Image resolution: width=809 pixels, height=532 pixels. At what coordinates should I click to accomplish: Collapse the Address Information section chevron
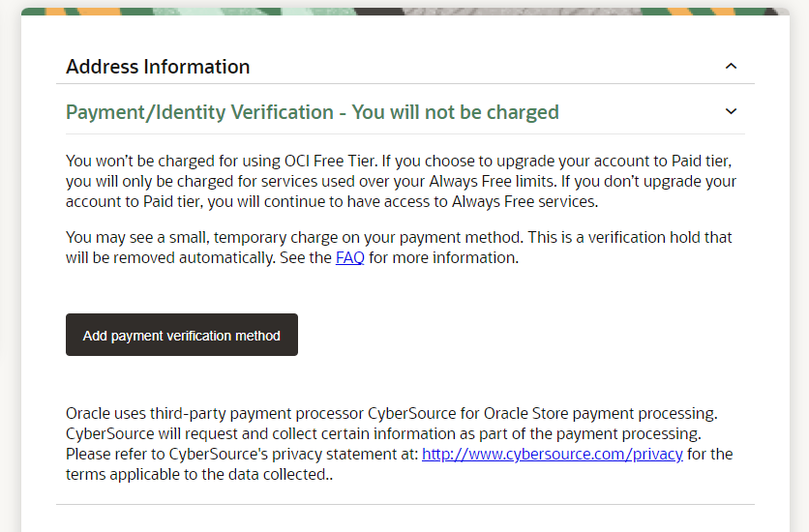731,67
